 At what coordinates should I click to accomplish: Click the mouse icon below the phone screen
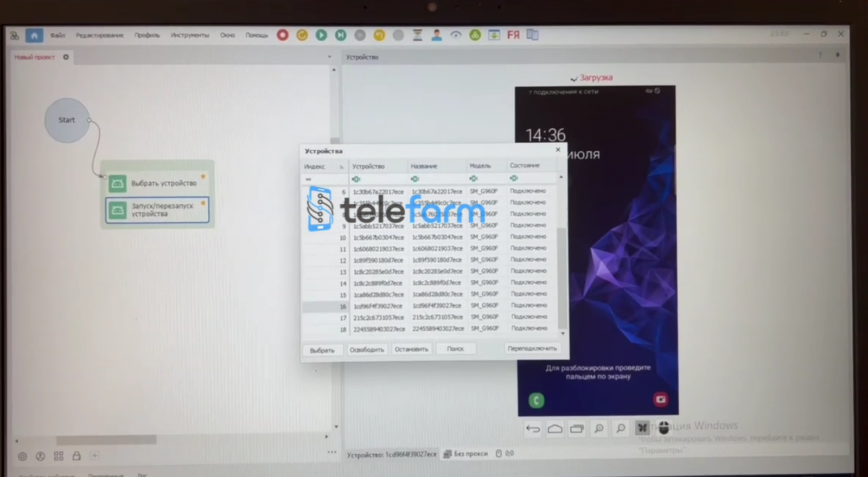click(x=663, y=428)
